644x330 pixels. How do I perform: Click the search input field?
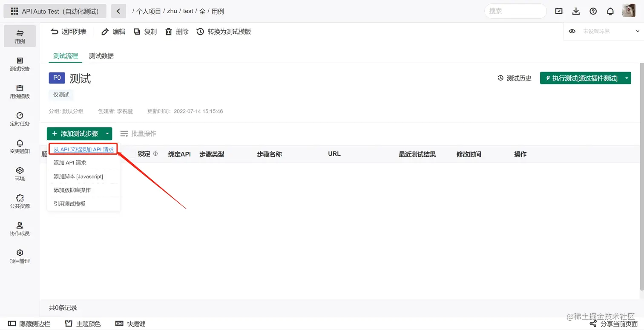[515, 11]
